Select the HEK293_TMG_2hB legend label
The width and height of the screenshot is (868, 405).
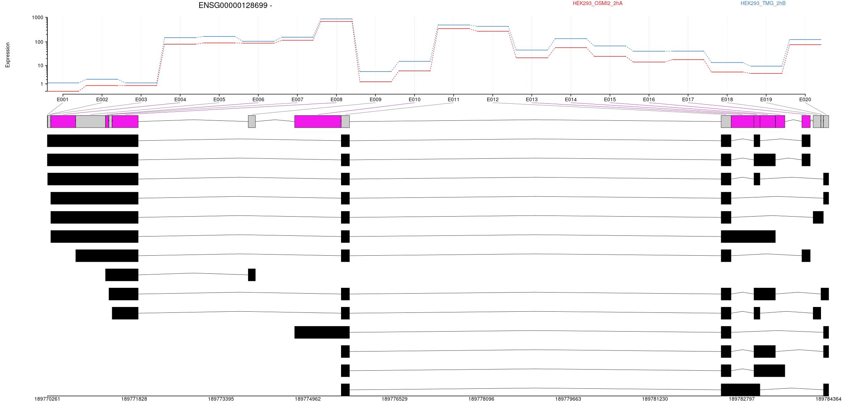point(763,3)
